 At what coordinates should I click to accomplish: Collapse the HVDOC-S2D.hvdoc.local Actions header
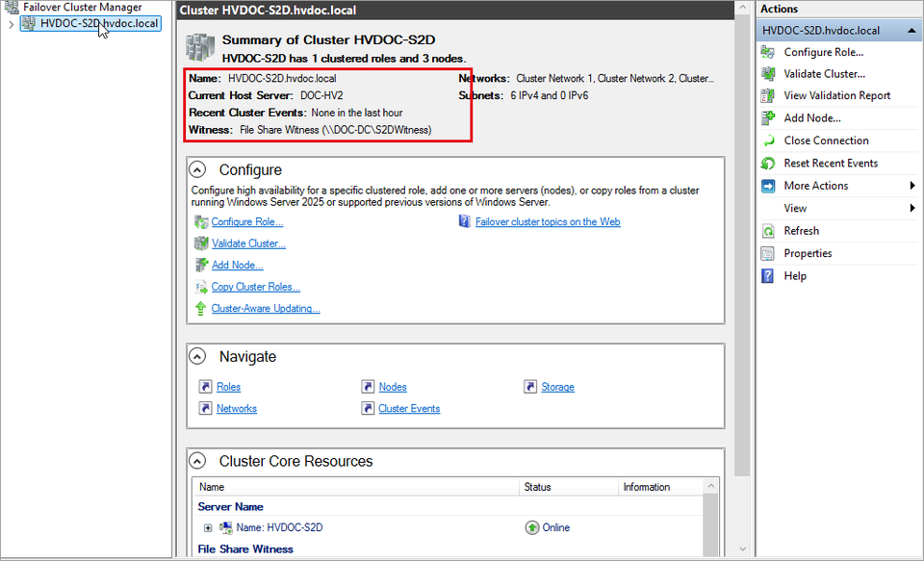point(911,31)
